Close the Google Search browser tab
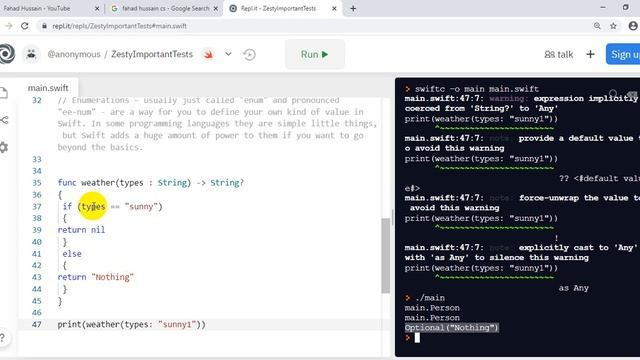Viewport: 640px width, 360px height. click(216, 8)
